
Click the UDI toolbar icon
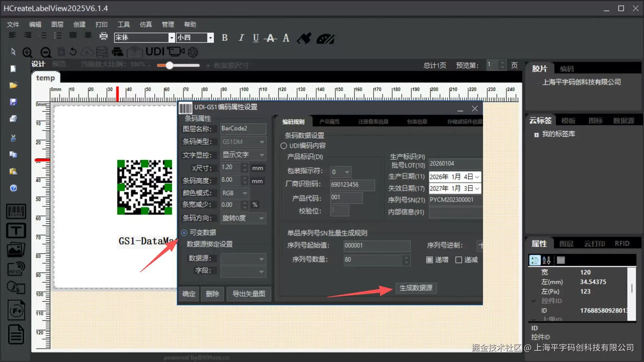(155, 52)
